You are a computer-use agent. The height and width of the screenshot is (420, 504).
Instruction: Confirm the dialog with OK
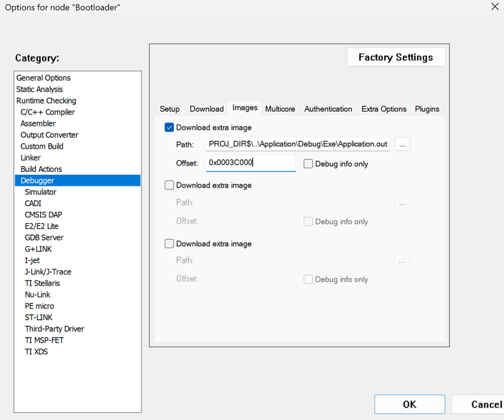pos(409,404)
